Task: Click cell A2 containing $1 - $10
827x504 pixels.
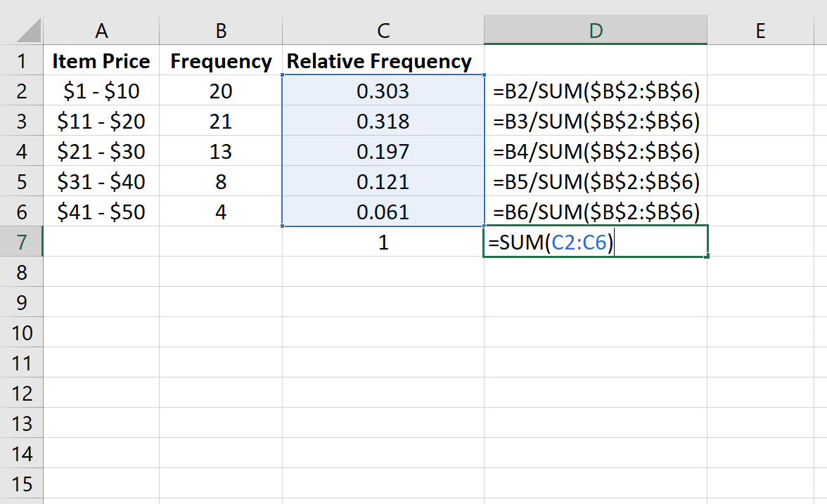Action: pyautogui.click(x=101, y=91)
